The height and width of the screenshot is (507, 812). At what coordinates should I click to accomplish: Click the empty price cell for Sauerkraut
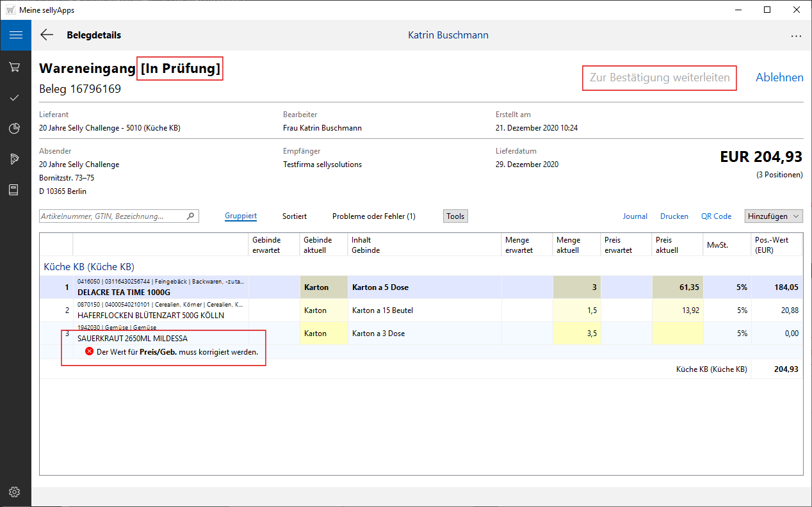pos(676,334)
